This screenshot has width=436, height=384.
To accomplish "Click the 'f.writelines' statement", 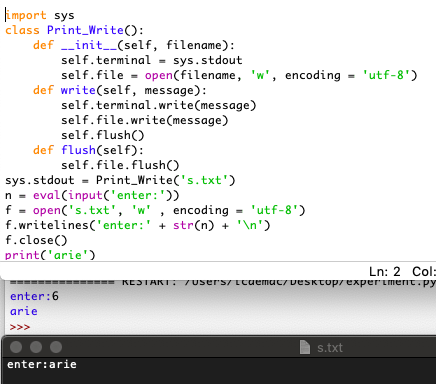I will coord(138,225).
